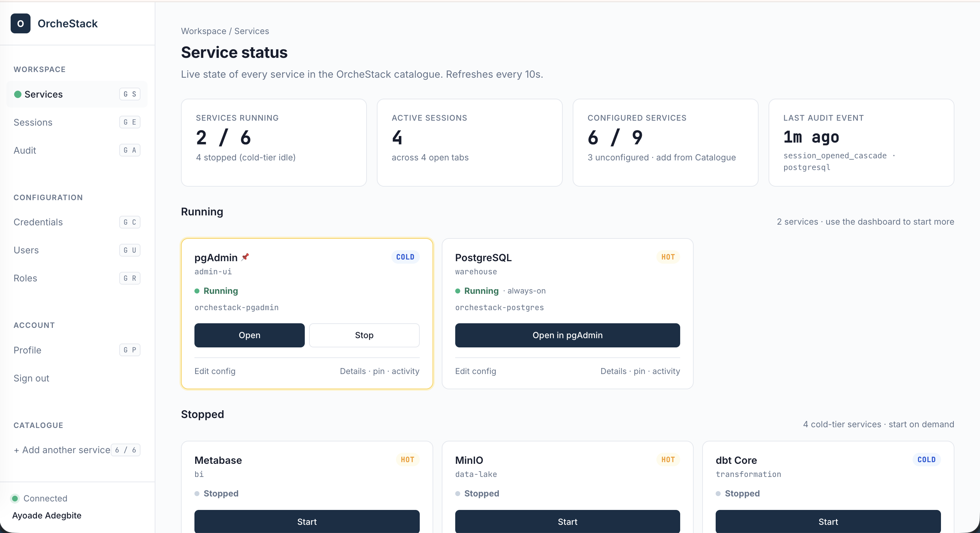Open the Roles page
This screenshot has height=533, width=980.
(x=77, y=278)
